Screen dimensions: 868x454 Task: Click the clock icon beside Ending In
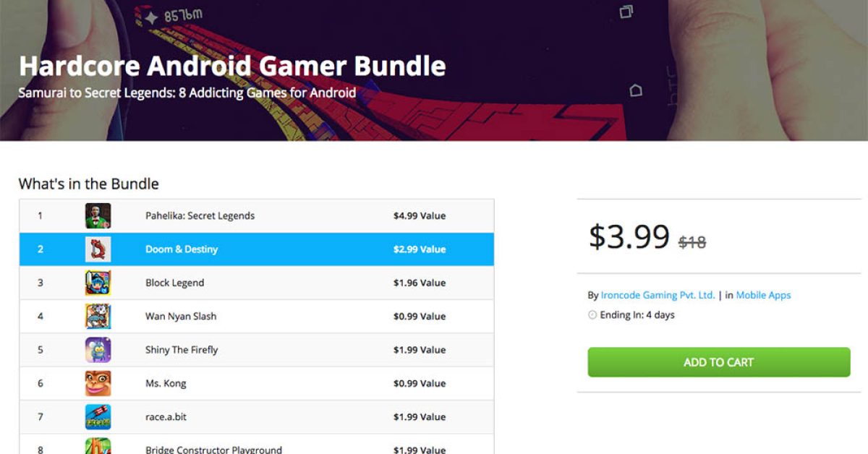[592, 315]
